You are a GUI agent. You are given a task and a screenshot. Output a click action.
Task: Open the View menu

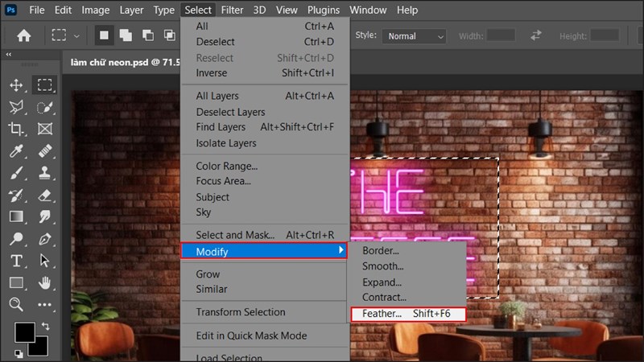coord(287,10)
